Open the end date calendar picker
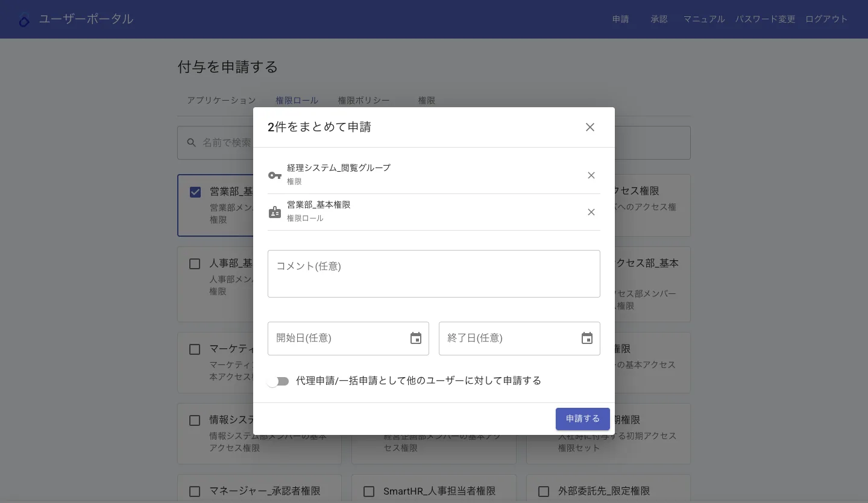The image size is (868, 503). (x=587, y=339)
